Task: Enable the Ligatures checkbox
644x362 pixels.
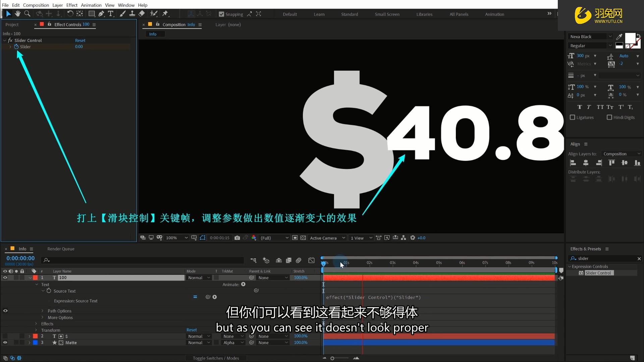Action: pyautogui.click(x=573, y=117)
